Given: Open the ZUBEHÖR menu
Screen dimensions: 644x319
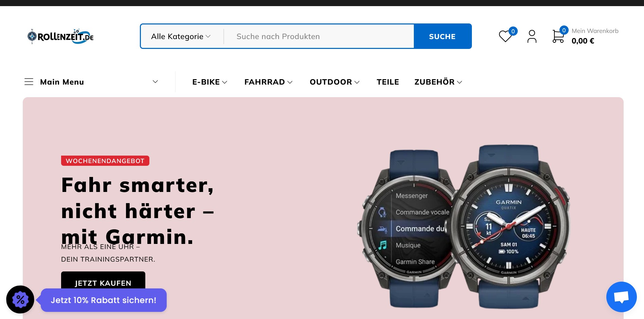Looking at the screenshot, I should coord(438,82).
